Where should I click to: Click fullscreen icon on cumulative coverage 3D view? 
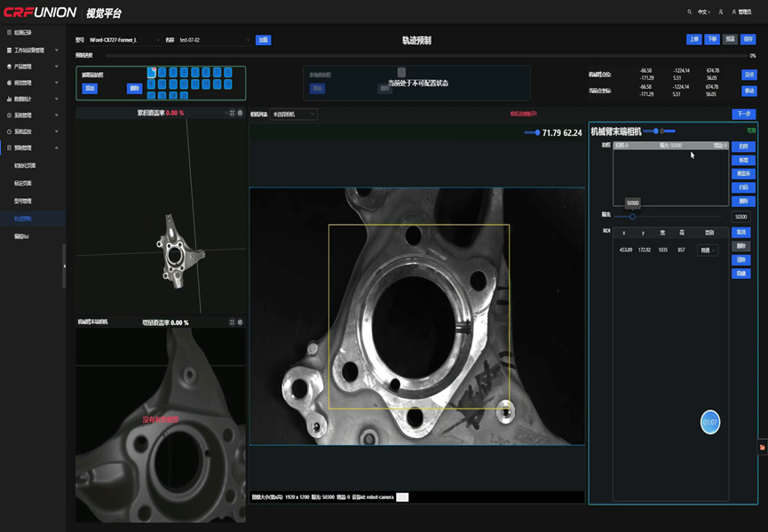point(232,113)
